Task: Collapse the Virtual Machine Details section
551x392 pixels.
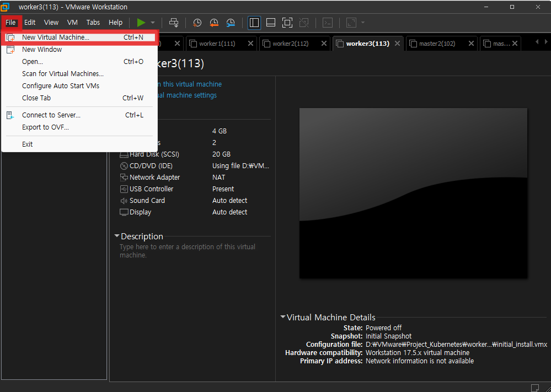Action: (x=283, y=317)
